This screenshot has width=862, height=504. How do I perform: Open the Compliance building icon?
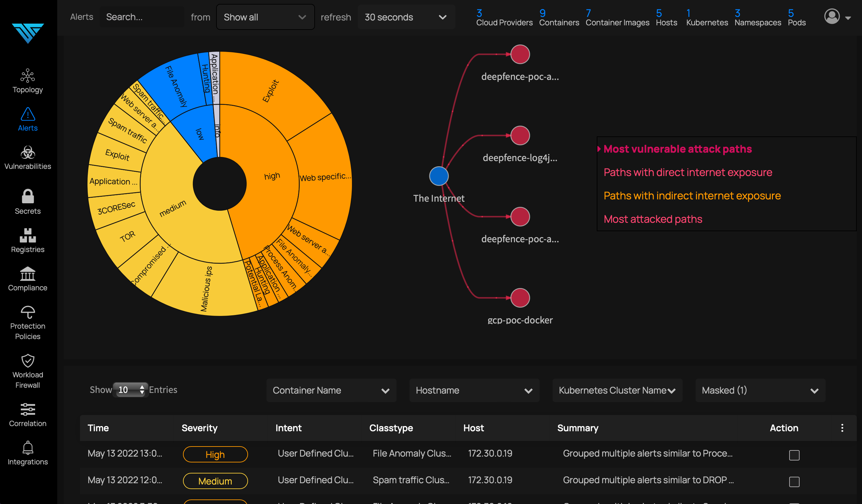(28, 274)
